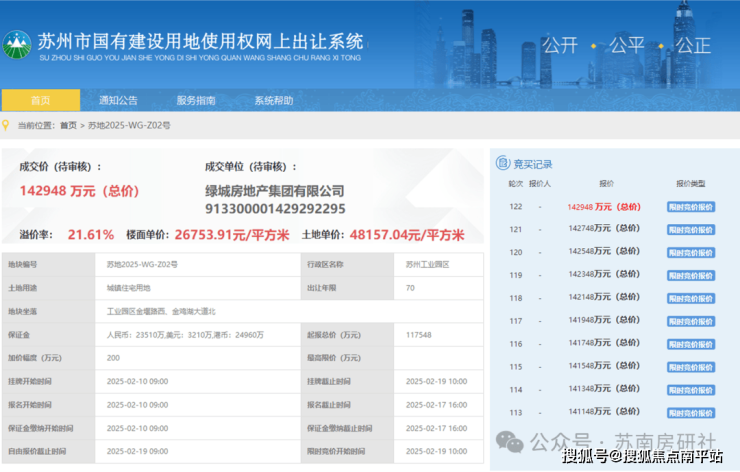Click 限时竞价报价 tag for round 122
The width and height of the screenshot is (740, 472).
coord(691,207)
